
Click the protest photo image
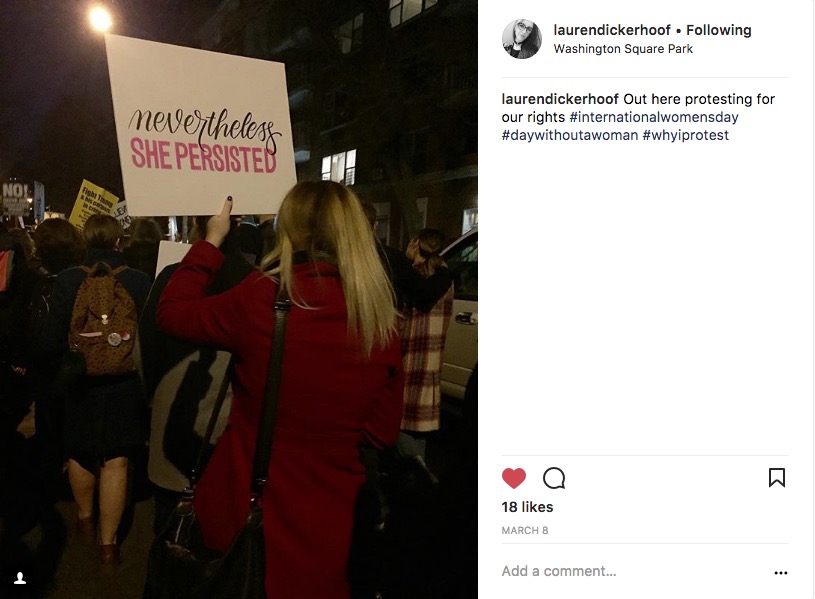tap(239, 300)
